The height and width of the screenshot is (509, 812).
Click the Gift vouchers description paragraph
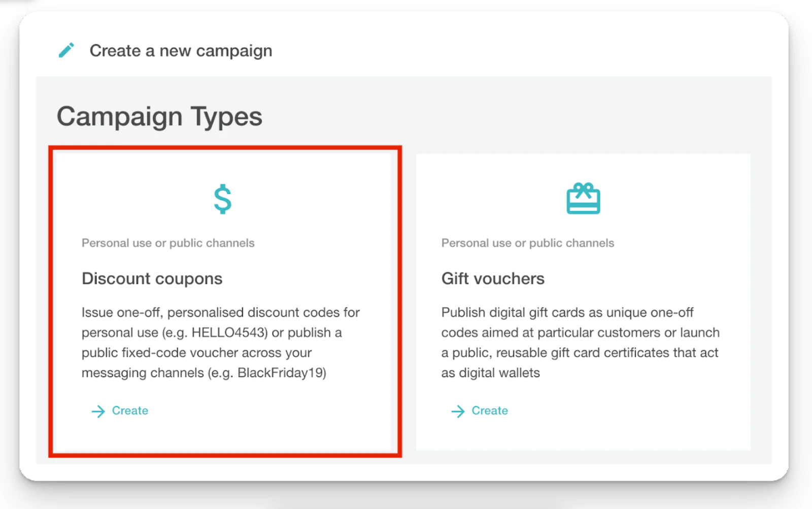pyautogui.click(x=580, y=343)
